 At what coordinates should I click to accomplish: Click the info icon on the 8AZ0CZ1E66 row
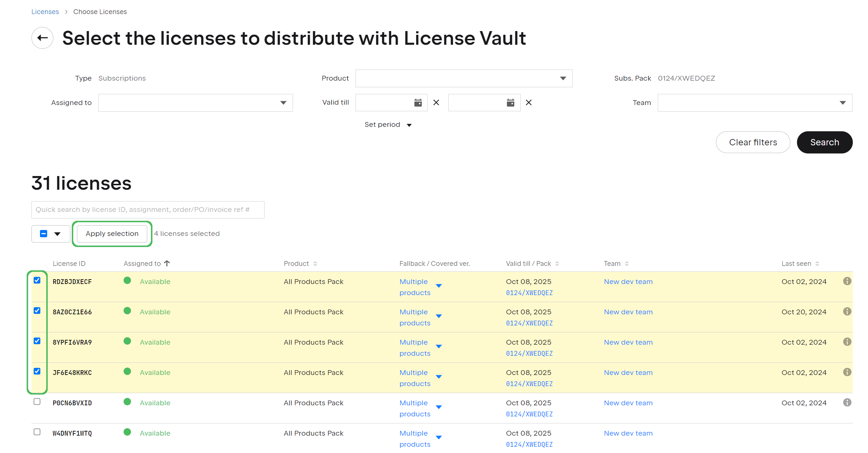pyautogui.click(x=847, y=311)
